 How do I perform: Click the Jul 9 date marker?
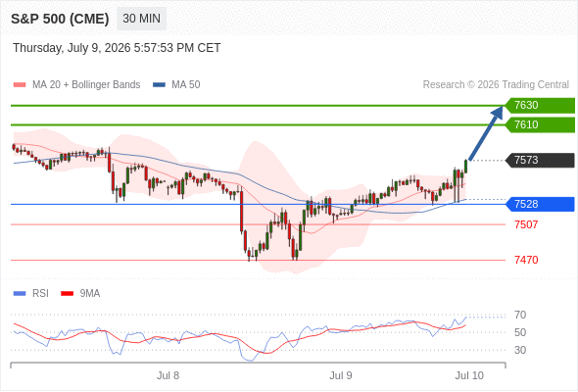tap(341, 375)
